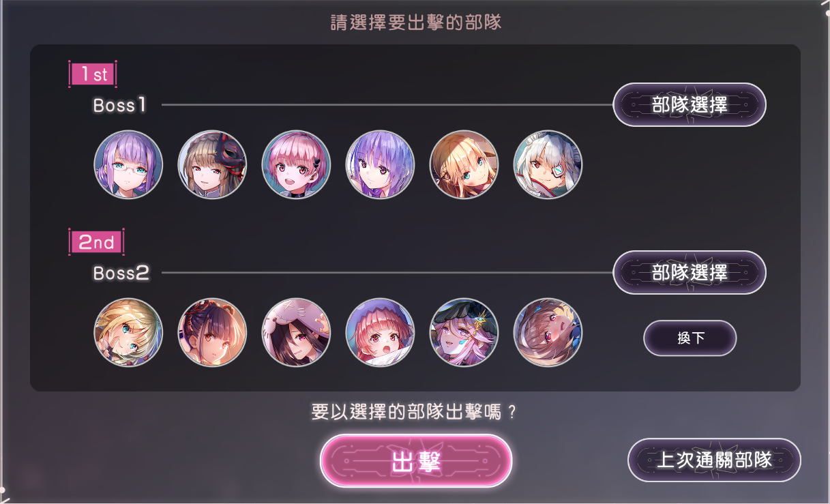Choose the pink short-haired smiling character portrait

296,164
